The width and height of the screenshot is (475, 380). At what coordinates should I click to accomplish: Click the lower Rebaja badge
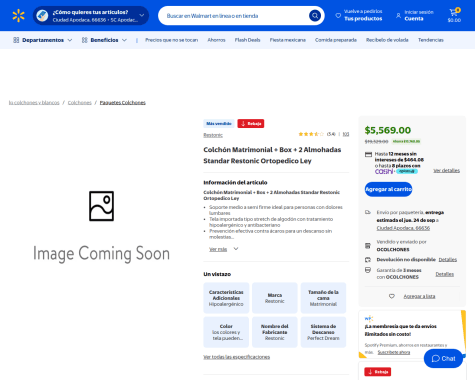pyautogui.click(x=378, y=372)
